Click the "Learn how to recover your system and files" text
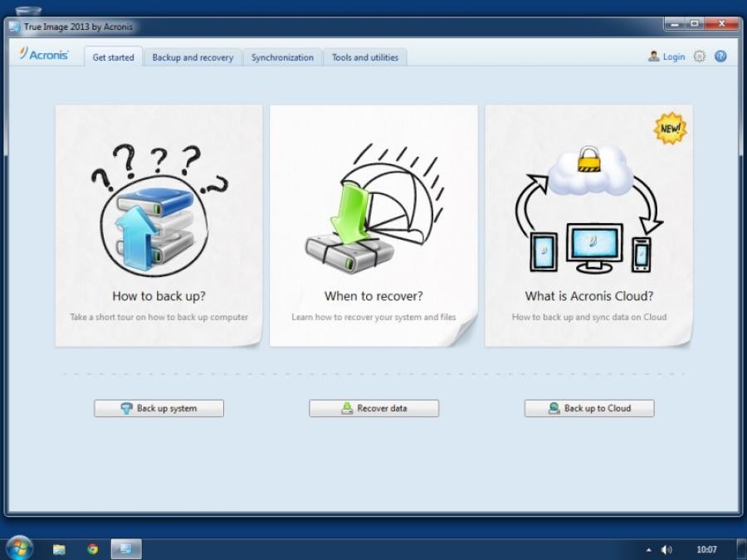 click(373, 317)
